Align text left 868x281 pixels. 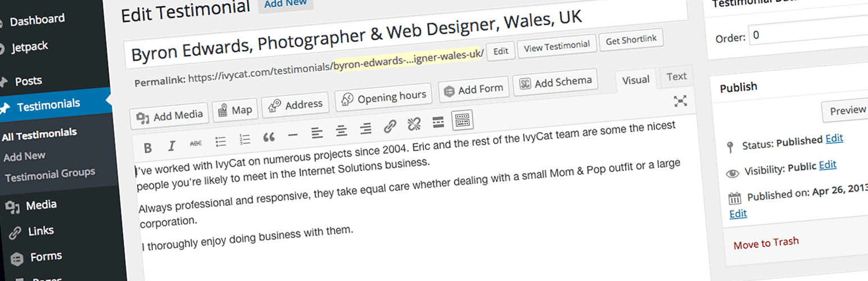pyautogui.click(x=318, y=133)
